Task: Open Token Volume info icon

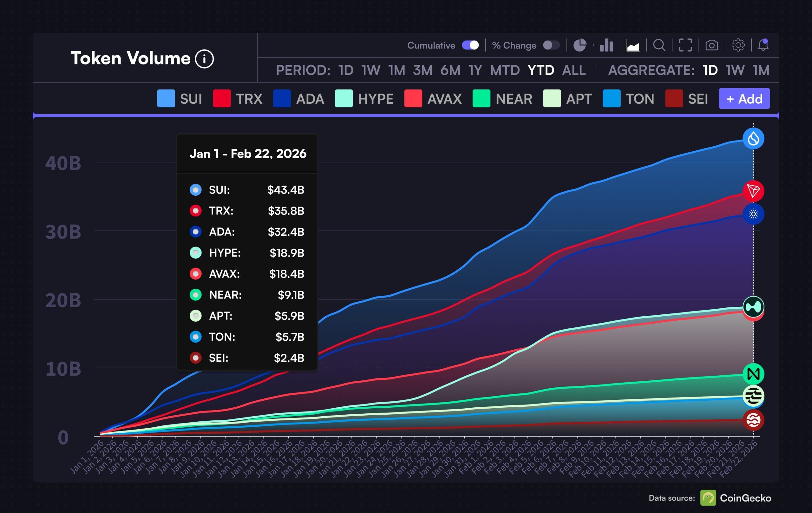Action: (x=204, y=59)
